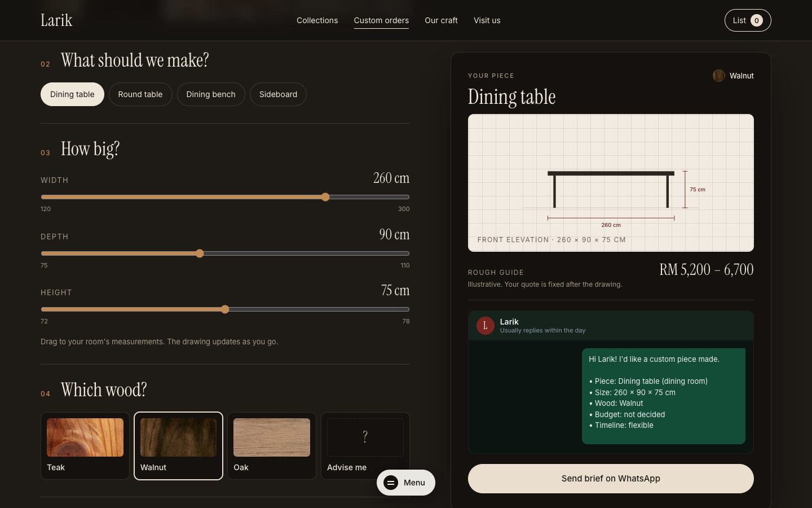Open Custom orders nav item

coord(381,20)
